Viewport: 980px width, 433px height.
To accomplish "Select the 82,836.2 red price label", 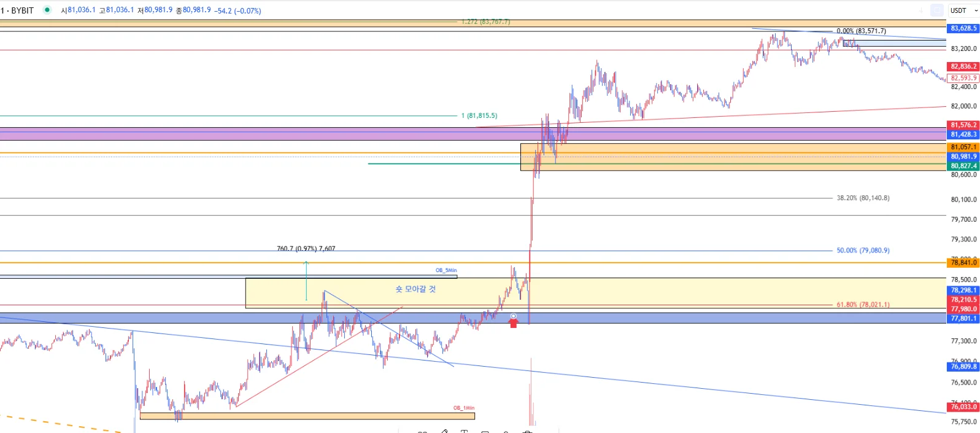I will [963, 66].
